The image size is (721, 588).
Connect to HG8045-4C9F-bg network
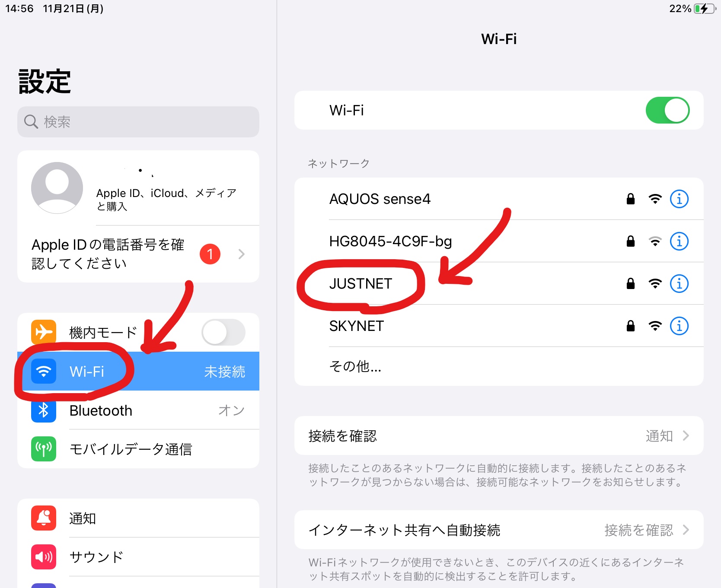499,241
